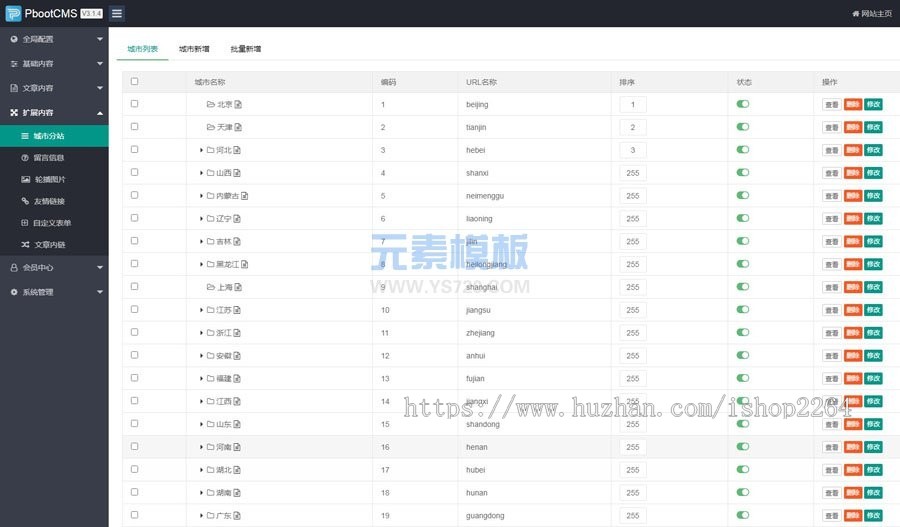Open 文章内链 via its shuffle icon

[25, 245]
